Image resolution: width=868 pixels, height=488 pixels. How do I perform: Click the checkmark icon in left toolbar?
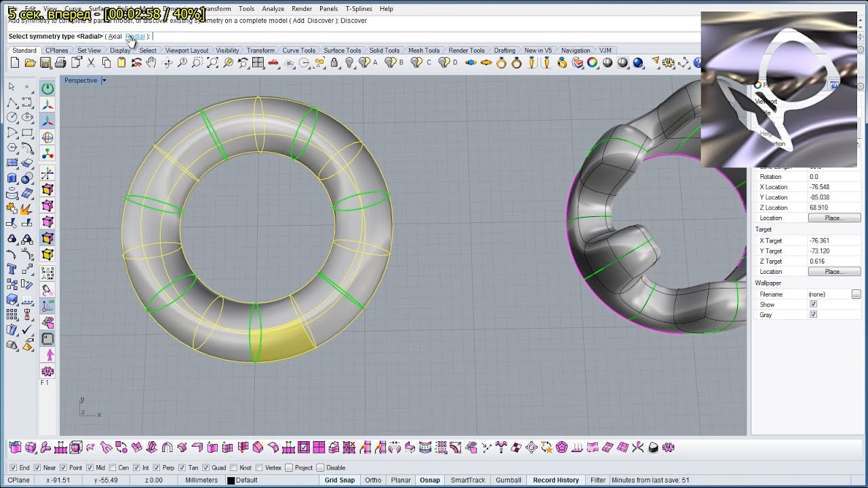click(27, 330)
